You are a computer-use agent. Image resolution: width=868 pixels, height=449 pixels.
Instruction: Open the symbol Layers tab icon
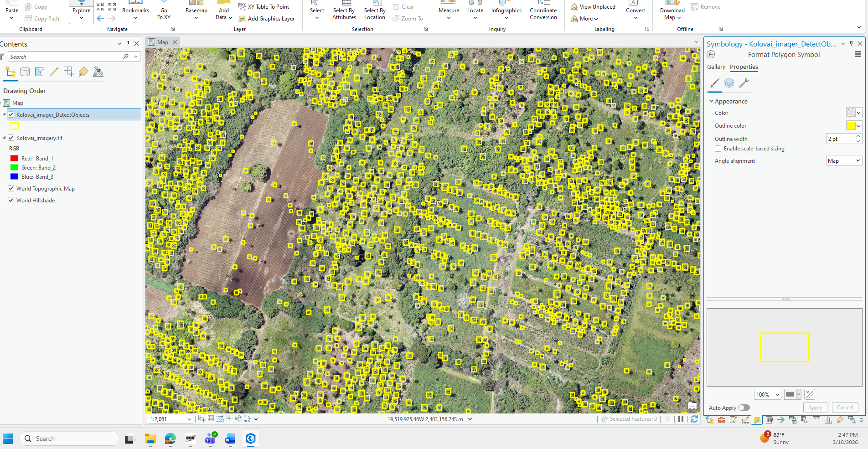pyautogui.click(x=729, y=83)
